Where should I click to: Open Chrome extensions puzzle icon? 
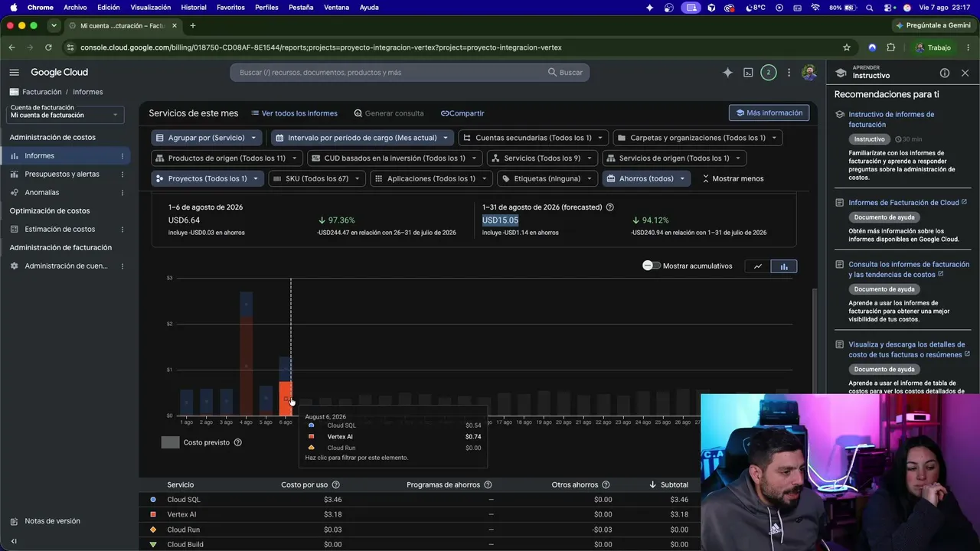click(890, 47)
